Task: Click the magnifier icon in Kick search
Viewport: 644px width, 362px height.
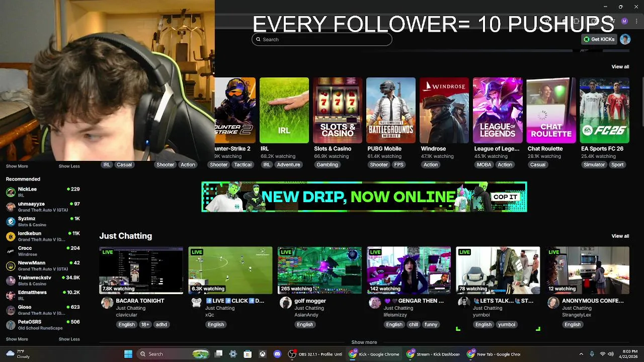Action: coord(258,39)
